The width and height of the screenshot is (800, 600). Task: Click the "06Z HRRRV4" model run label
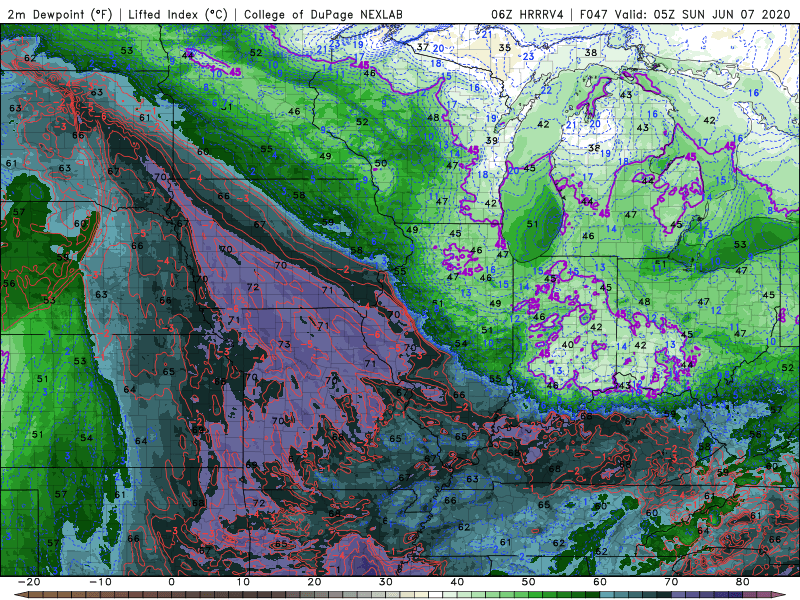pos(527,14)
